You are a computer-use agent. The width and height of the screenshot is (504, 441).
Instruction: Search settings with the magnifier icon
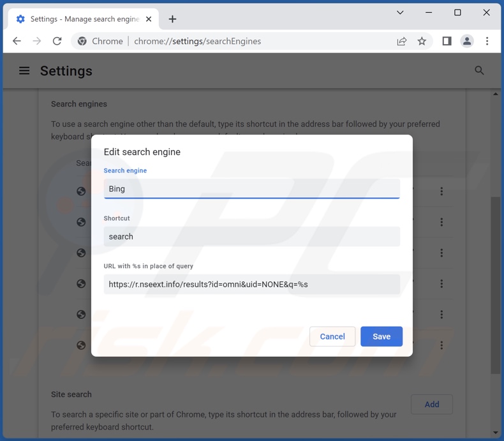pos(479,70)
